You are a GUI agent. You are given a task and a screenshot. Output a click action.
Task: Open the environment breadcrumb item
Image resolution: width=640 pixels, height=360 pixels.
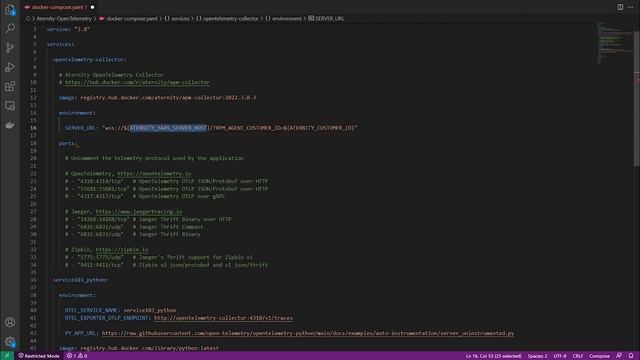coord(284,19)
